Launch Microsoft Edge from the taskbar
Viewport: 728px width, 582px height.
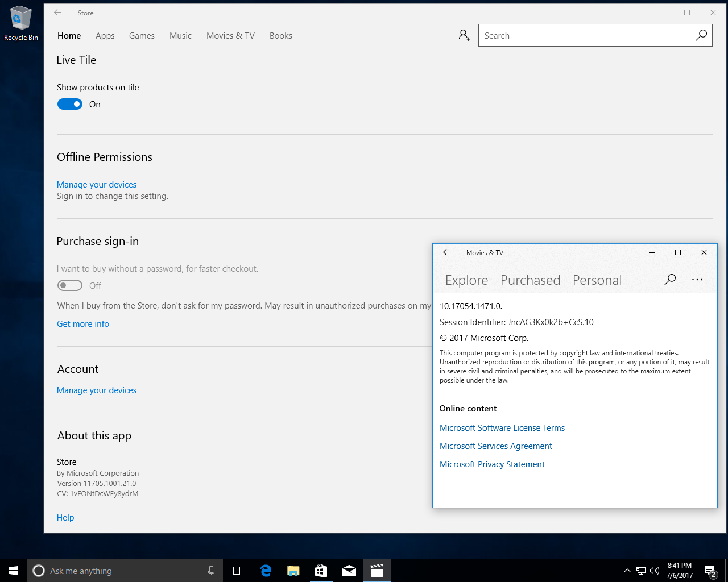click(265, 571)
